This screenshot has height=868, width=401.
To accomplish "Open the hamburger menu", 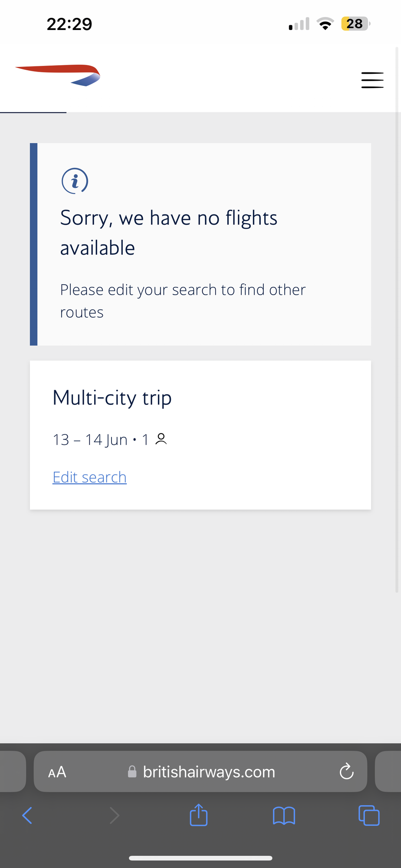I will tap(372, 80).
